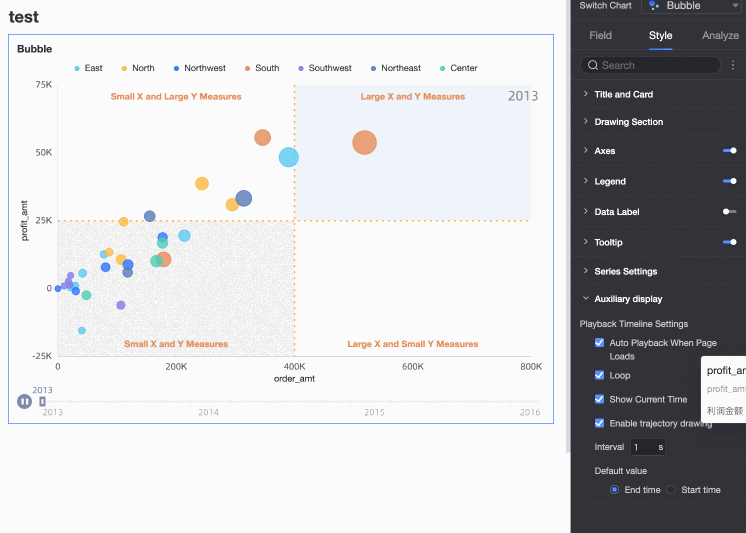The width and height of the screenshot is (746, 533).
Task: Click the bubble chart icon in Switch Chart
Action: (x=654, y=5)
